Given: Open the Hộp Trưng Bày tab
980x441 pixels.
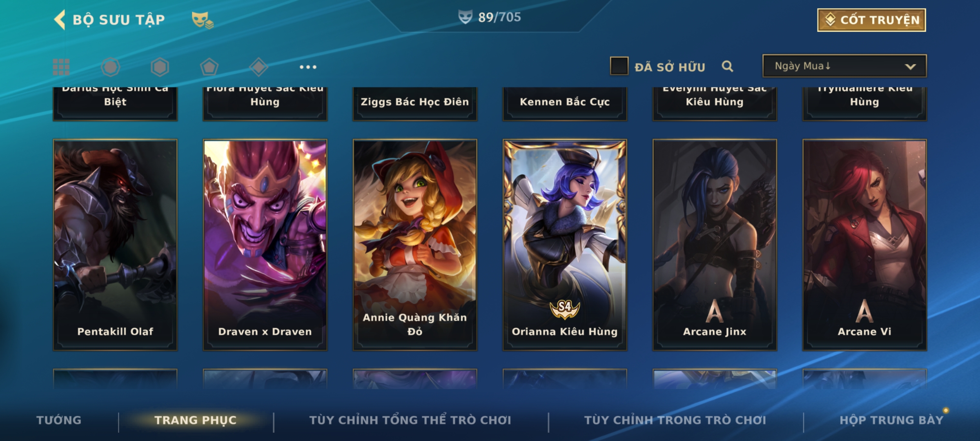Looking at the screenshot, I should coord(891,420).
